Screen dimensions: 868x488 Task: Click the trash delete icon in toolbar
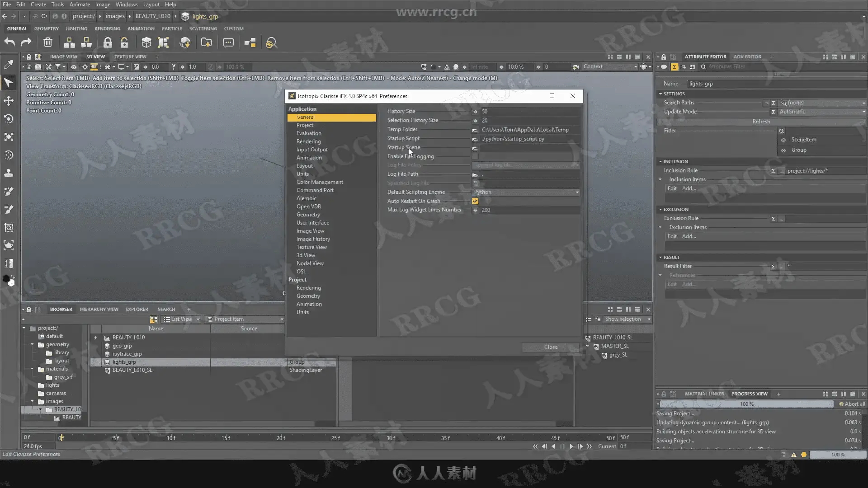coord(47,42)
